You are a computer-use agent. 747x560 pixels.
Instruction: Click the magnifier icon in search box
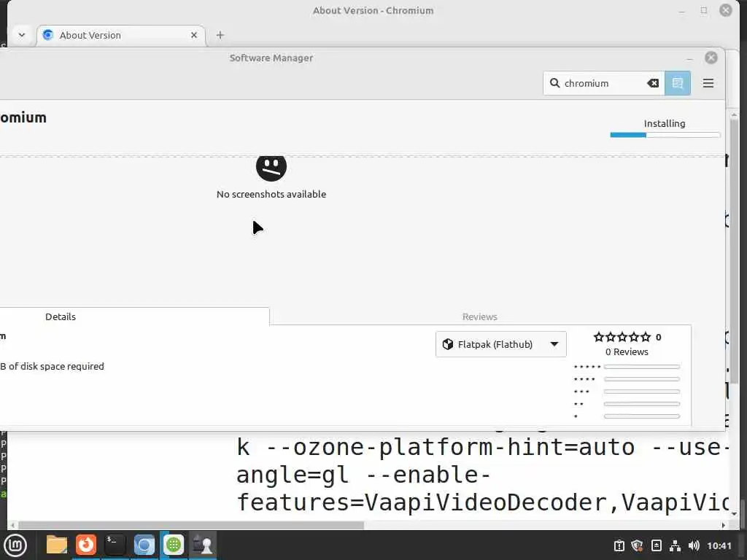[x=554, y=83]
